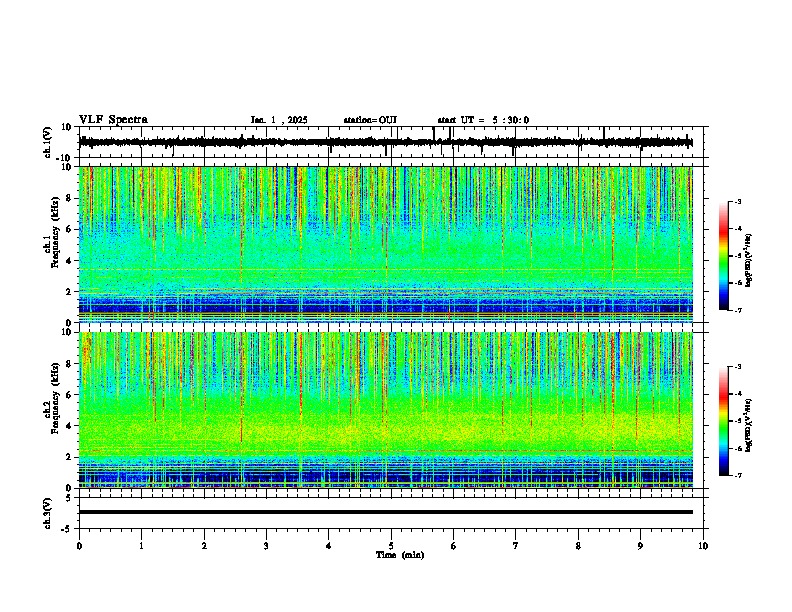Click the ch.1 spectrogram "8" kHz tick label
The width and height of the screenshot is (792, 612).
[69, 198]
